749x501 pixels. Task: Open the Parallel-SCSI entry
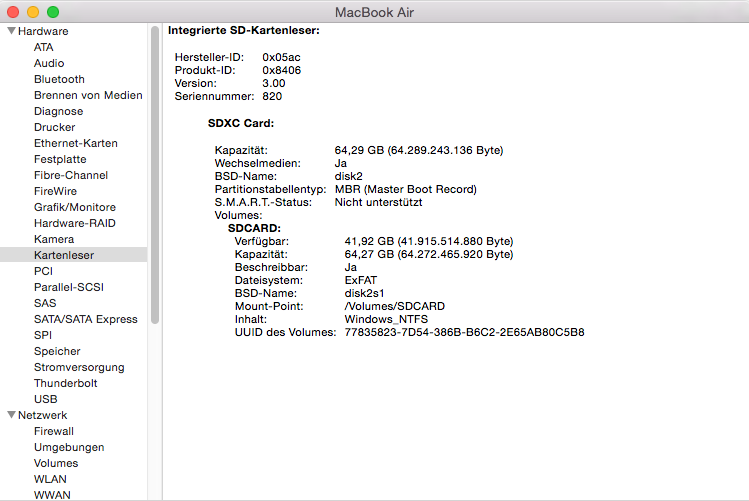(x=69, y=287)
